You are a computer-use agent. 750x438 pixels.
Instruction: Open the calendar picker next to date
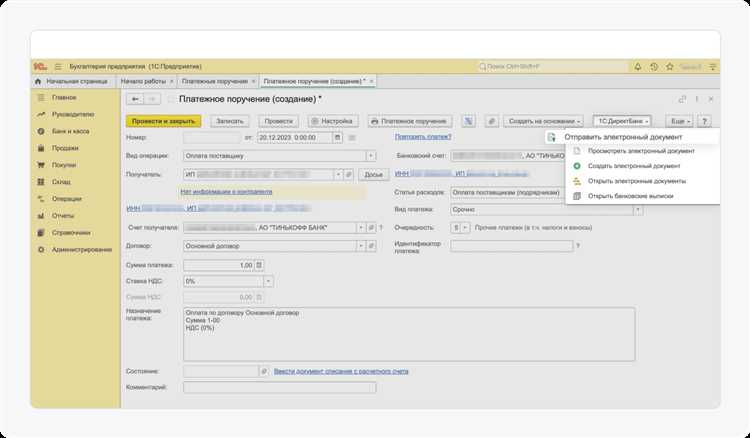[x=337, y=138]
